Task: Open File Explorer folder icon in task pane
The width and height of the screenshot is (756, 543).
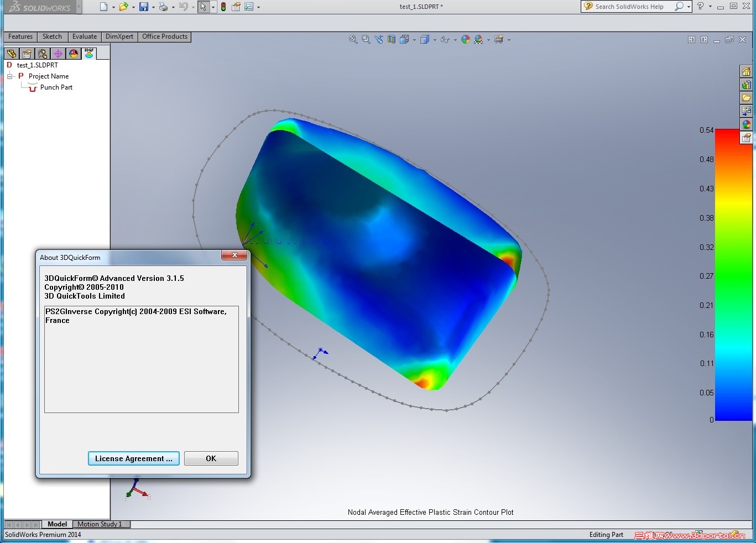Action: click(747, 98)
